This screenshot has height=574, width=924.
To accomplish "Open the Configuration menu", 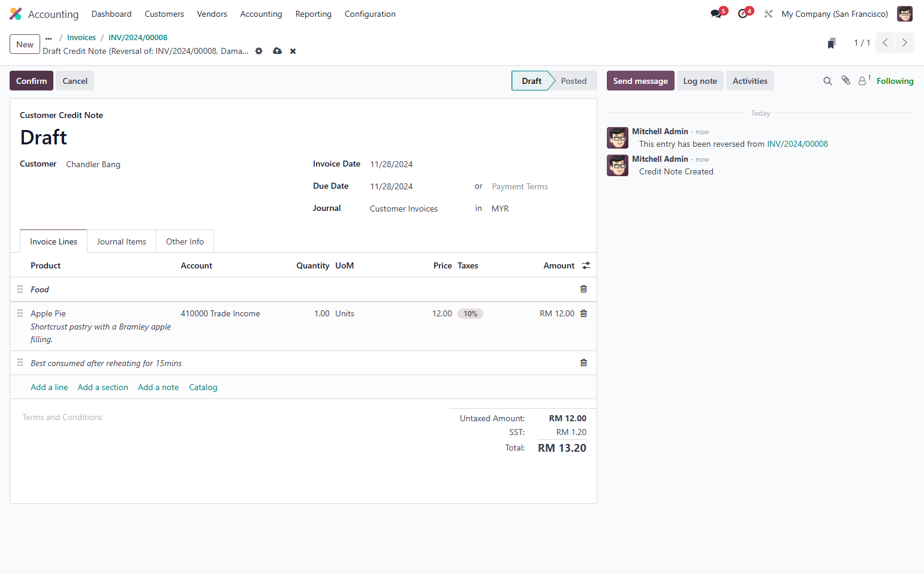I will [x=370, y=14].
